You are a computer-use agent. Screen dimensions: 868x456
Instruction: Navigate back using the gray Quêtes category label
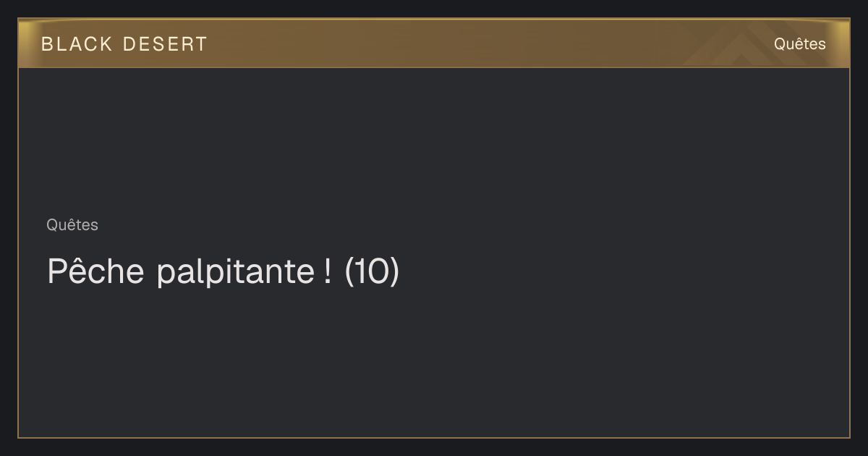[x=72, y=225]
